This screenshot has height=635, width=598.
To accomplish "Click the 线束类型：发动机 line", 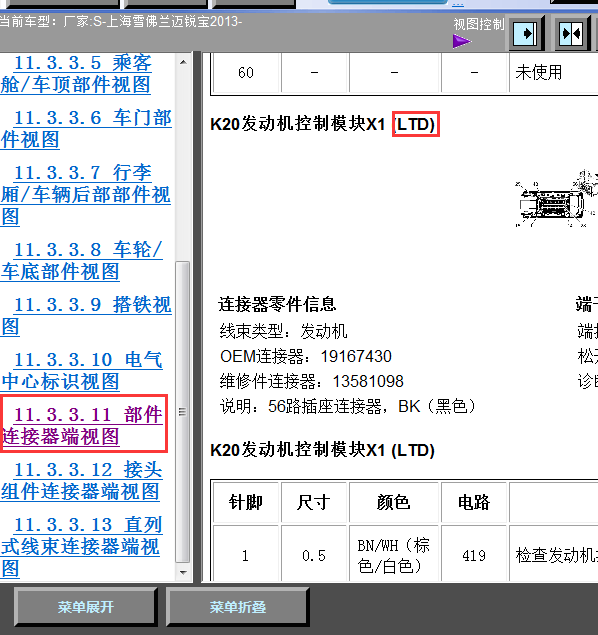I will pyautogui.click(x=283, y=331).
